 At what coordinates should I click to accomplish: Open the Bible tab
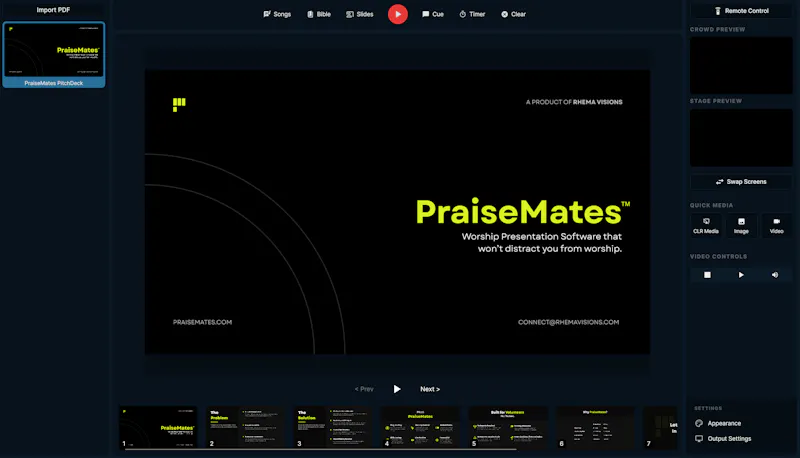[x=319, y=14]
